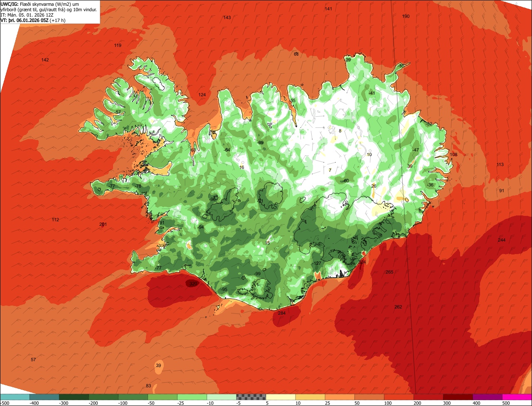Viewport: 532px width, 406px height.
Task: Click the orange legend swatch between 25 and 50
Action: [340, 397]
